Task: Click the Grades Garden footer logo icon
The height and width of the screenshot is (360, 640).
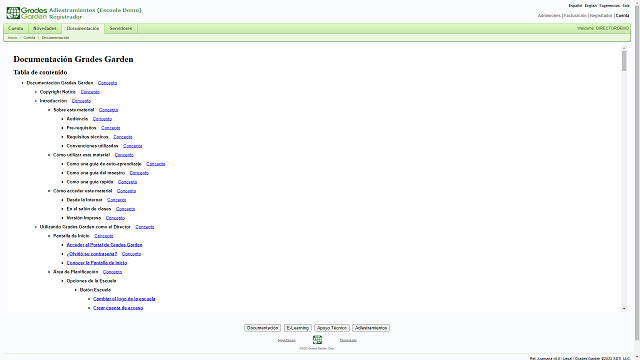Action: [x=317, y=340]
